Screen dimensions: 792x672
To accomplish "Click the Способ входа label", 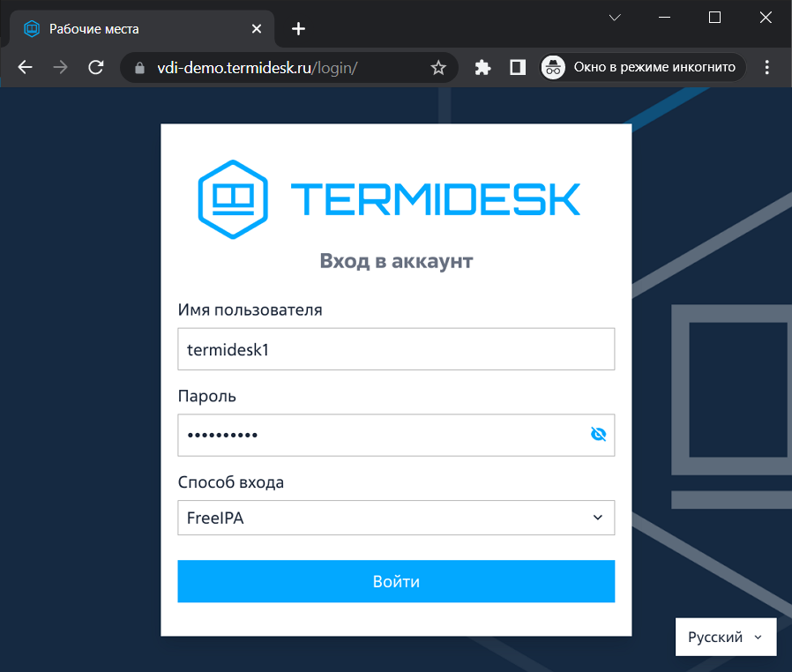I will (231, 482).
